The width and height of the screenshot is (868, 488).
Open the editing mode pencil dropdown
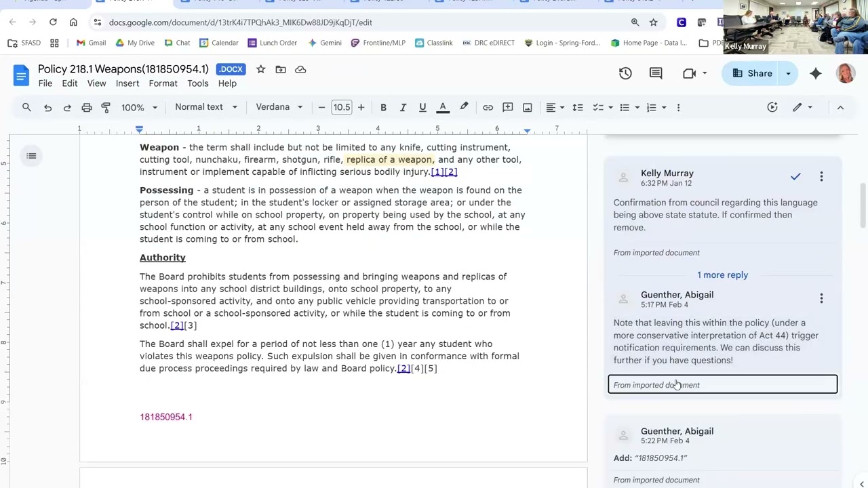coord(803,107)
